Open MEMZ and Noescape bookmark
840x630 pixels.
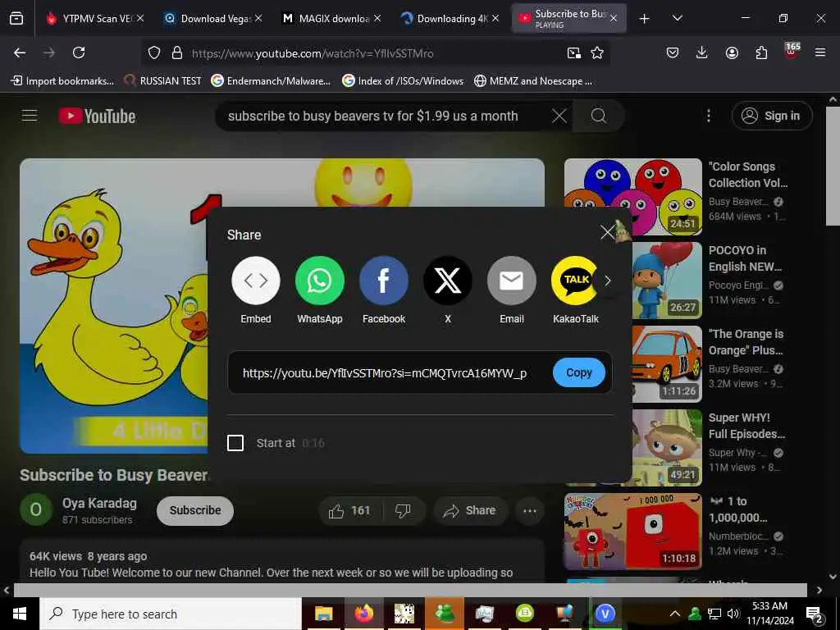tap(533, 81)
